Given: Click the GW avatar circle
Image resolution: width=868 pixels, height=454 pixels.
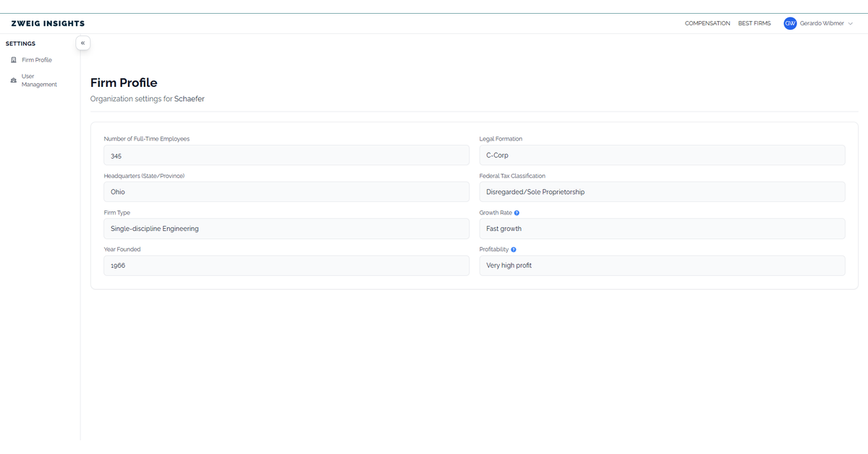Looking at the screenshot, I should [790, 23].
